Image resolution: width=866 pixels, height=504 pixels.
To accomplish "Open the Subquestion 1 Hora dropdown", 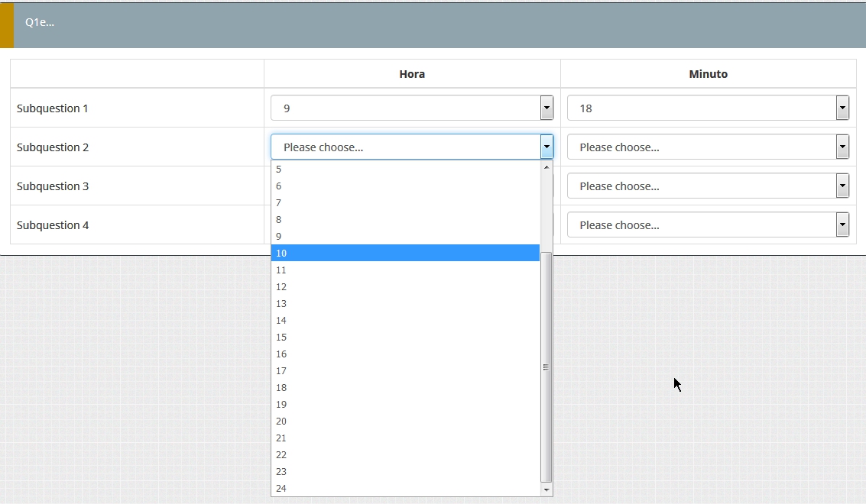I will pyautogui.click(x=411, y=108).
